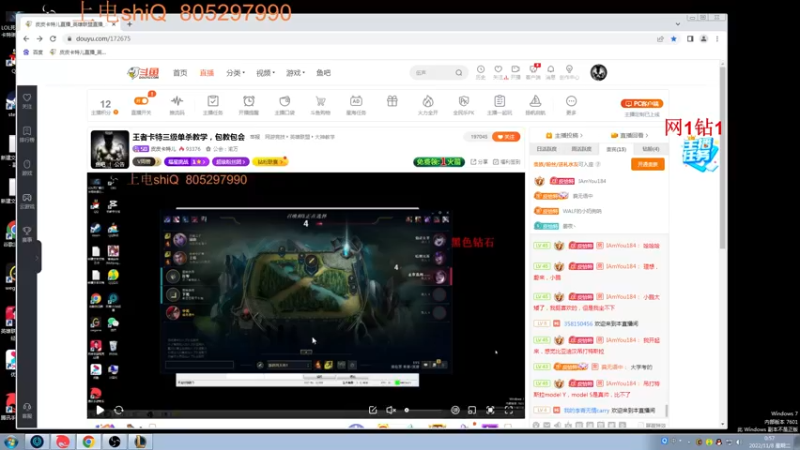Image resolution: width=800 pixels, height=450 pixels.
Task: Open the 直播回看 replay link
Action: (x=630, y=136)
